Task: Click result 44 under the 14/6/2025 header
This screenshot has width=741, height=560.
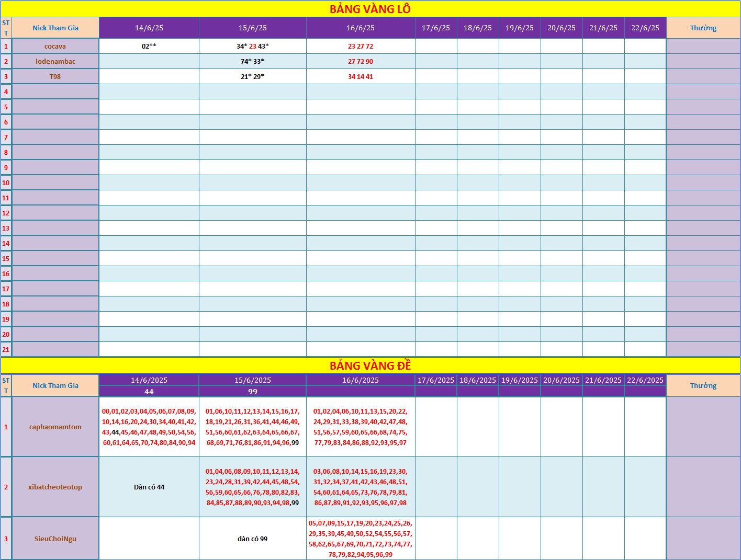Action: tap(149, 392)
